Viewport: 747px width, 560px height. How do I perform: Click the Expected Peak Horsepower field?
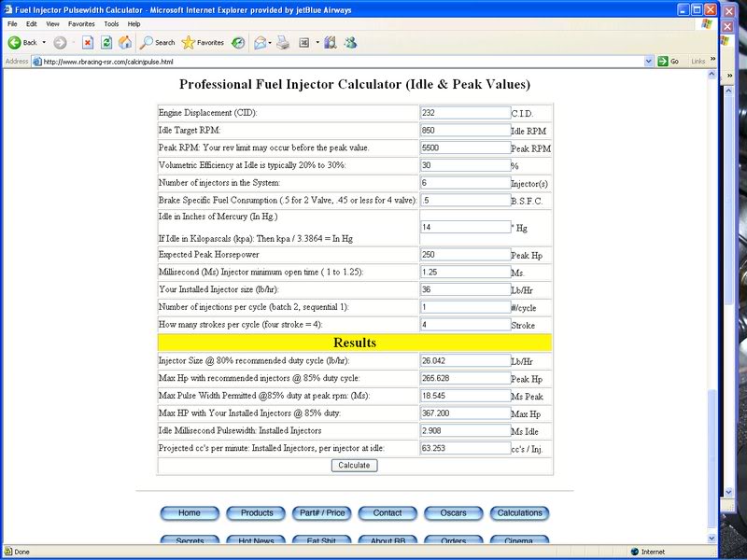(465, 255)
